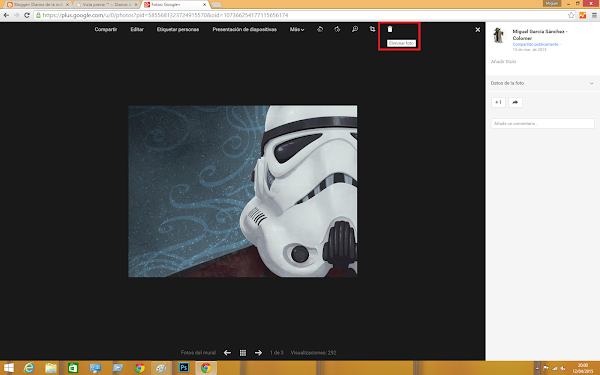Click Editar in the top bar

pyautogui.click(x=137, y=29)
